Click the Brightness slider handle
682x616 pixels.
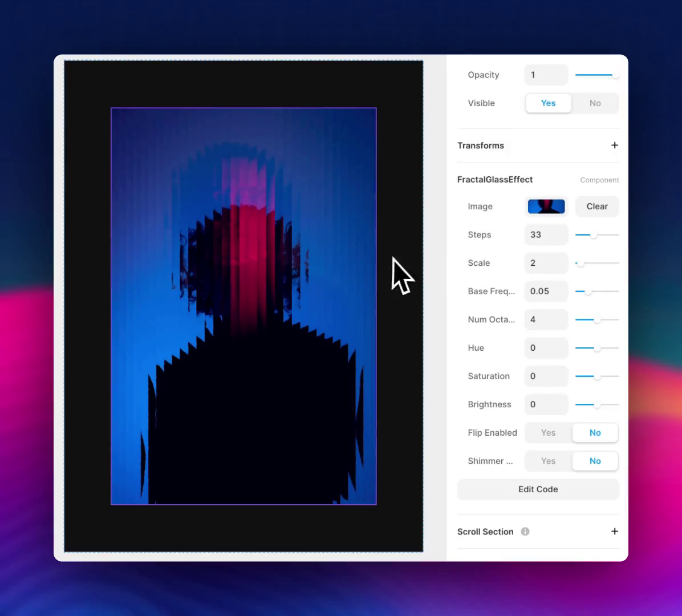[597, 405]
